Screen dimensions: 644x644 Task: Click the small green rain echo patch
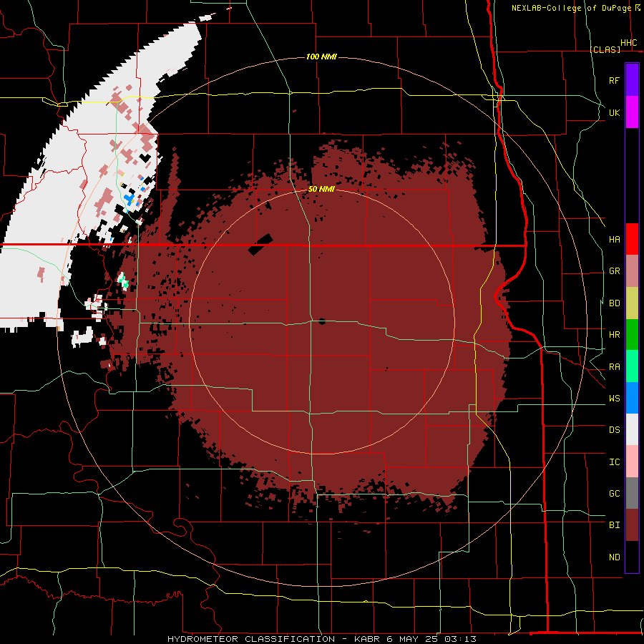point(123,280)
